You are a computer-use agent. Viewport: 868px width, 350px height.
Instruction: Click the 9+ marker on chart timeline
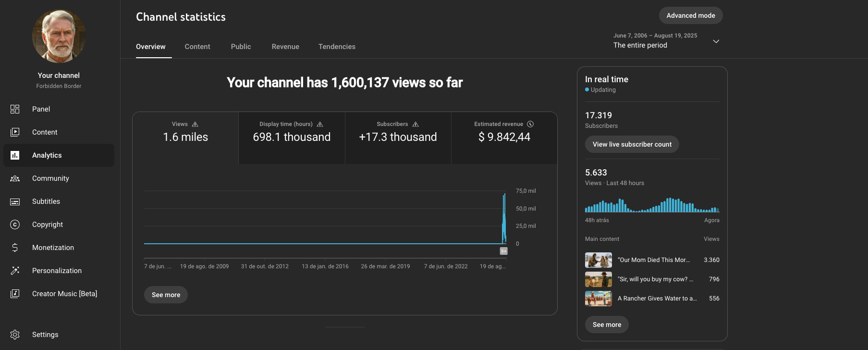(503, 251)
